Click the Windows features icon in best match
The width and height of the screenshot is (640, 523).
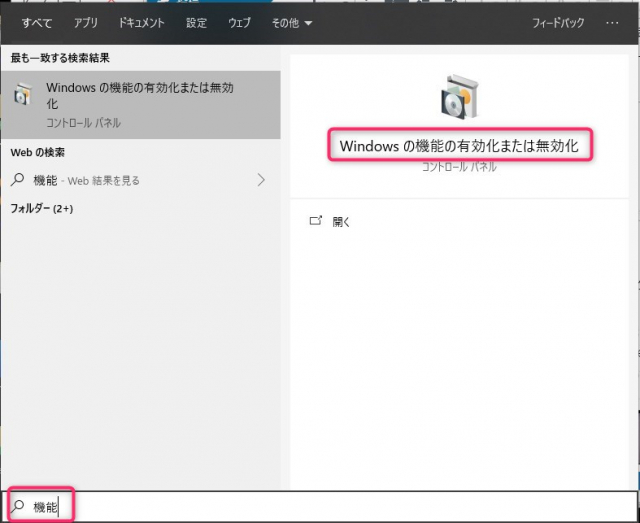pos(23,95)
